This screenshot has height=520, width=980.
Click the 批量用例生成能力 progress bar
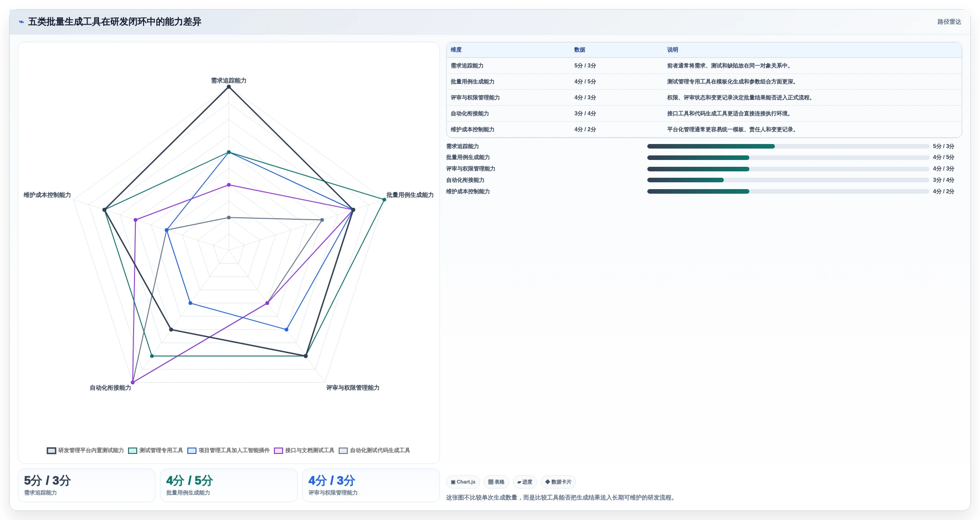[788, 158]
